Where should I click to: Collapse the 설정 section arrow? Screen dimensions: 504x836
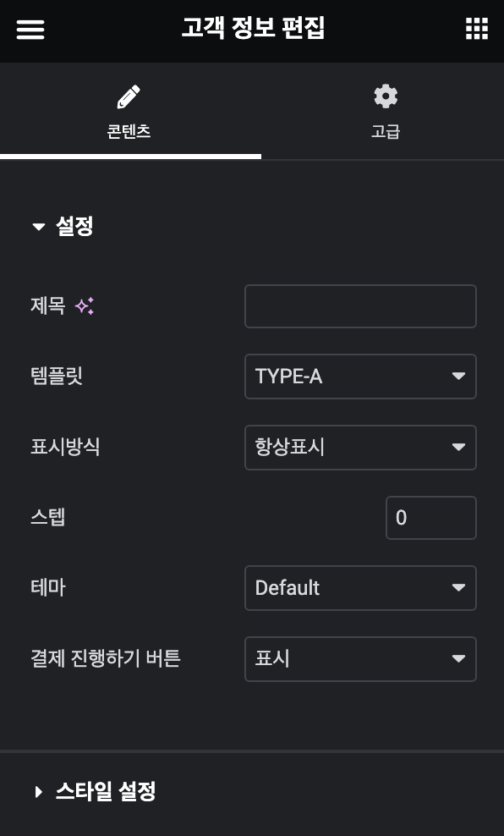point(38,227)
